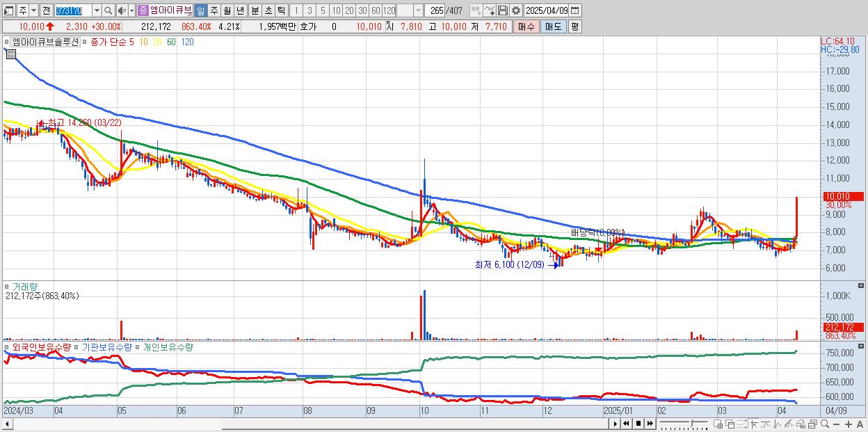Select interval 60 button

tap(376, 10)
